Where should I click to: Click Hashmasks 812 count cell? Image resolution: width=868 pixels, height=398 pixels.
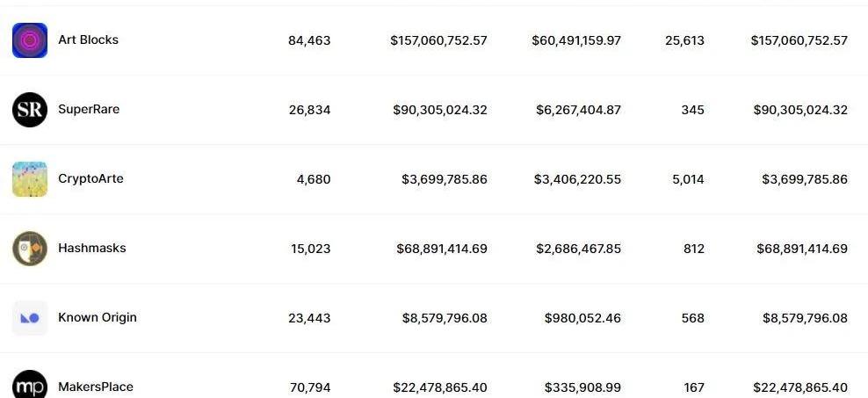694,249
